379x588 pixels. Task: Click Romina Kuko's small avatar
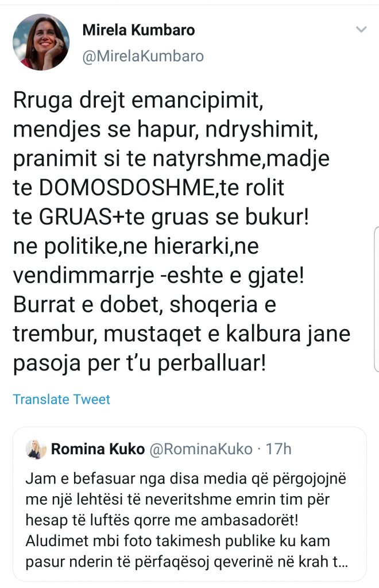coord(36,449)
